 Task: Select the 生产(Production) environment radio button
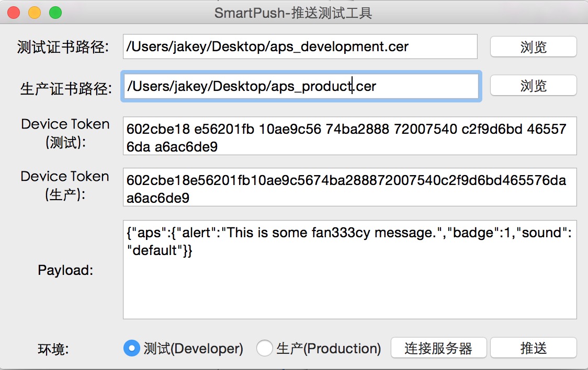(265, 348)
